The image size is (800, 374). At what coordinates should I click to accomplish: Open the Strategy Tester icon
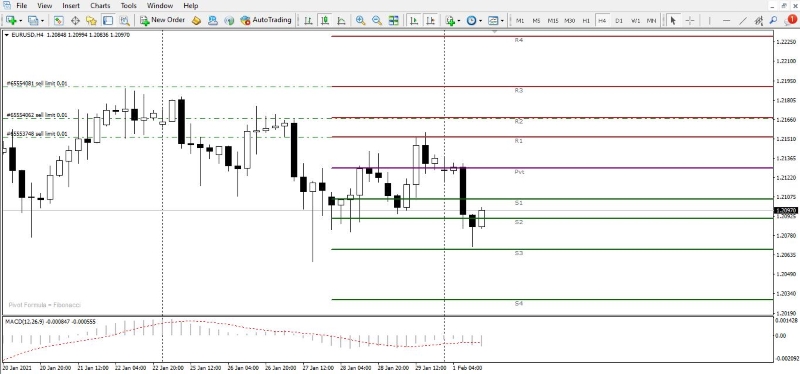124,20
